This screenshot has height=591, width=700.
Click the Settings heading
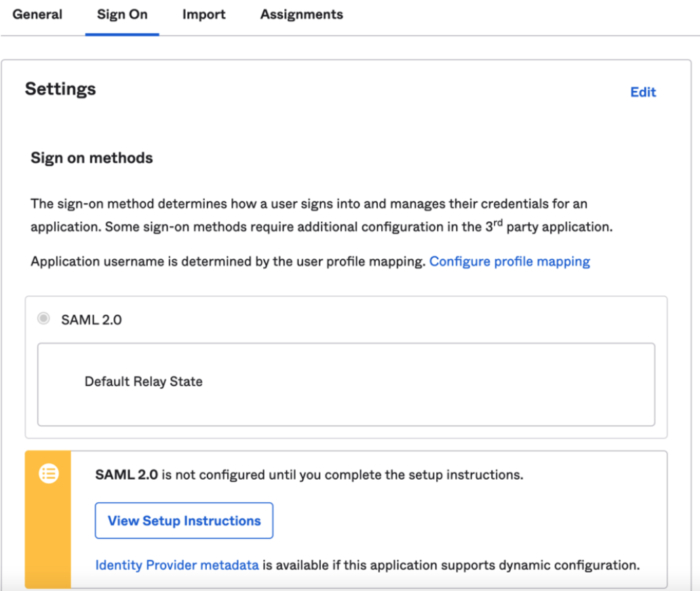click(60, 89)
